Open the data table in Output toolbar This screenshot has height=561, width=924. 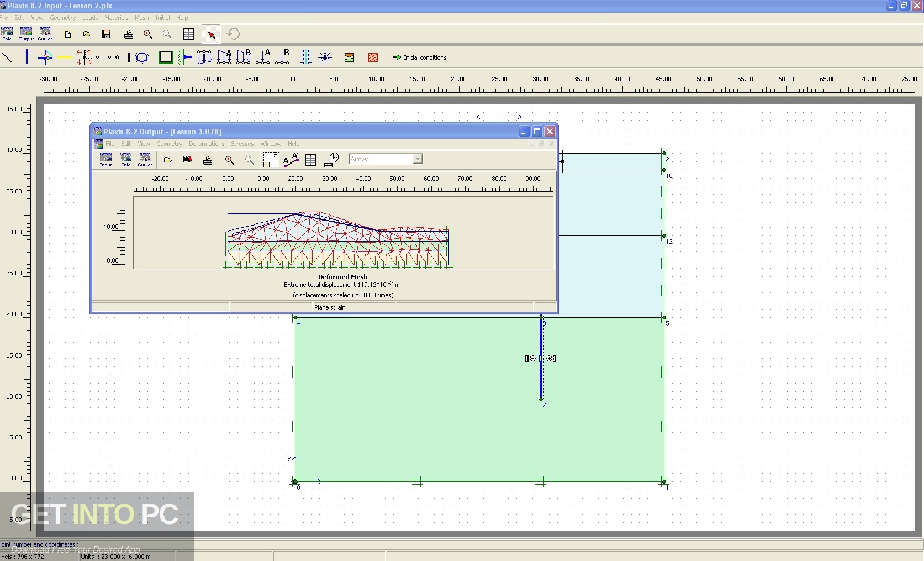tap(311, 160)
